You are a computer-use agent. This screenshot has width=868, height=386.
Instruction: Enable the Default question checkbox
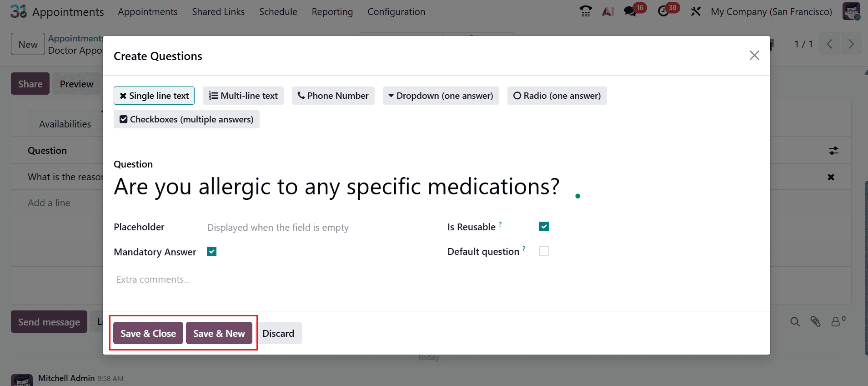[x=544, y=251]
